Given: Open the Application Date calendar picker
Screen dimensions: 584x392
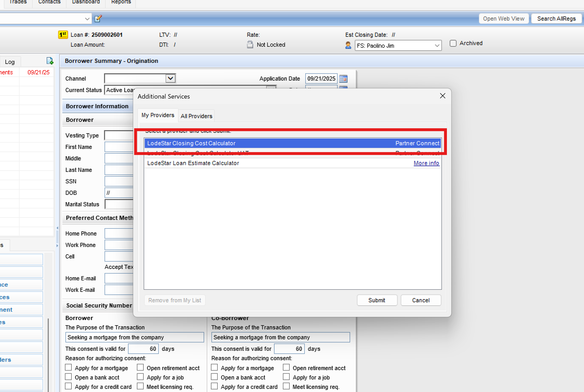Looking at the screenshot, I should click(343, 79).
